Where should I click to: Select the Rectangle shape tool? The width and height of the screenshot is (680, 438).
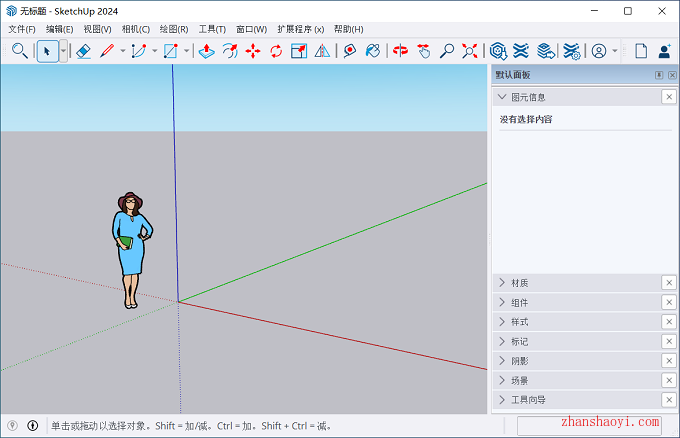click(x=170, y=51)
